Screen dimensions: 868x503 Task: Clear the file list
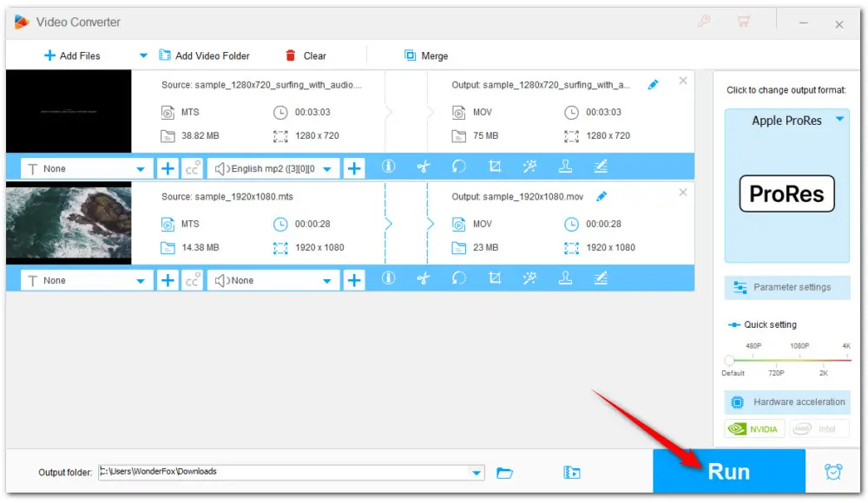coord(306,56)
